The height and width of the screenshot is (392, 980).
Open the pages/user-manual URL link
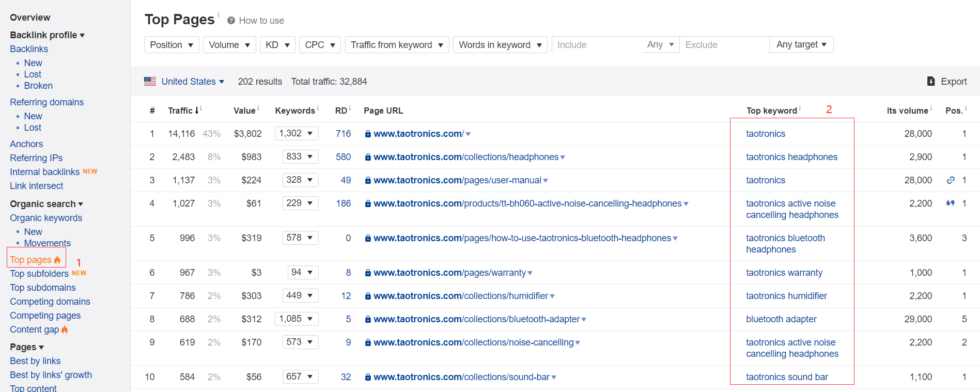(x=457, y=180)
